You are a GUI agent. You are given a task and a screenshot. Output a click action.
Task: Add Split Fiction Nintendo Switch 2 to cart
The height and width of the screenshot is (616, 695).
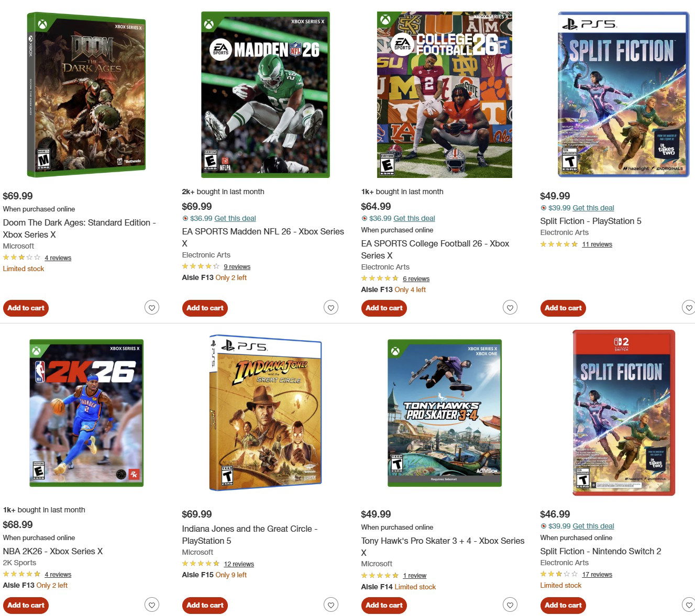563,606
